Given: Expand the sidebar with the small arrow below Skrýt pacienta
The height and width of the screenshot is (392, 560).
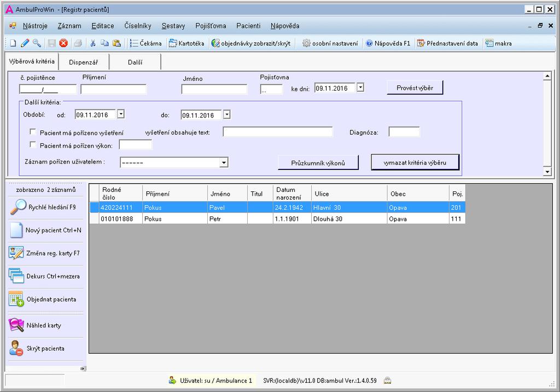Looking at the screenshot, I should tap(83, 369).
